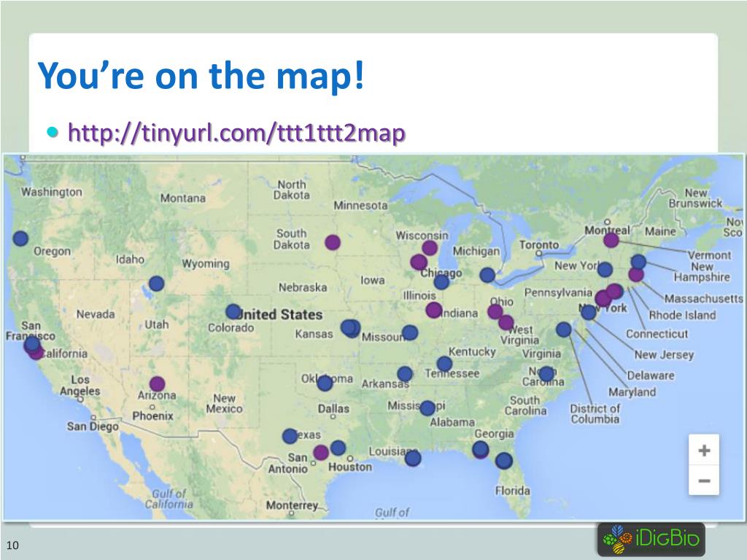Select the blue marker in North Carolina

546,374
